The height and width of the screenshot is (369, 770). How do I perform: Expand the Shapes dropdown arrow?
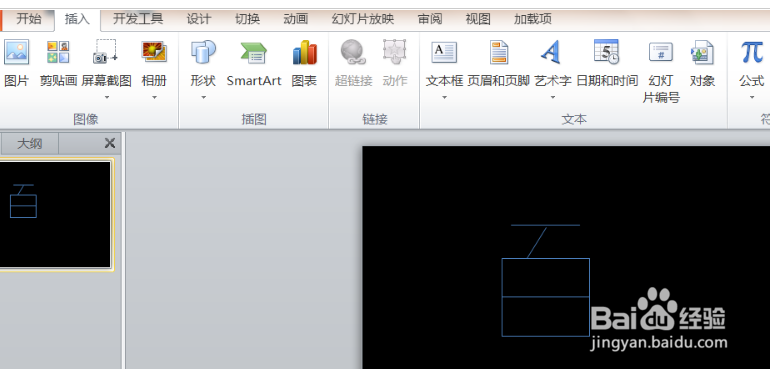click(x=203, y=97)
